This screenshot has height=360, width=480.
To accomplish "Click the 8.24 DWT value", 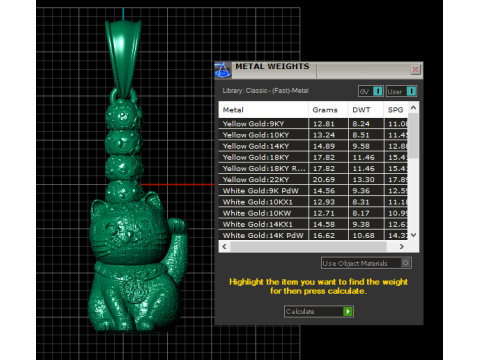I will point(361,124).
